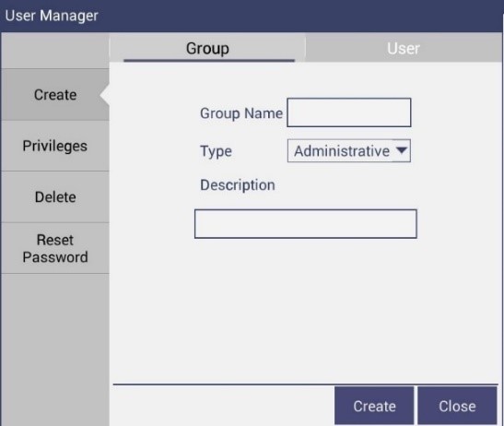
Task: Click the Group Name field label
Action: click(241, 113)
